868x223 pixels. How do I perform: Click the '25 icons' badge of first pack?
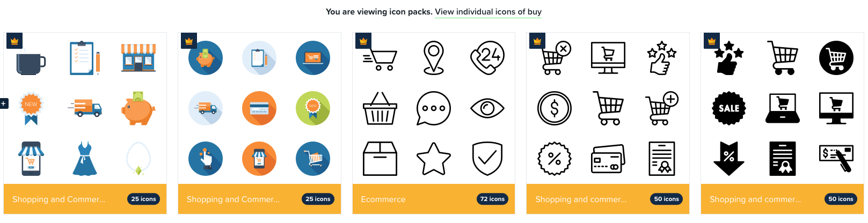[x=143, y=199]
